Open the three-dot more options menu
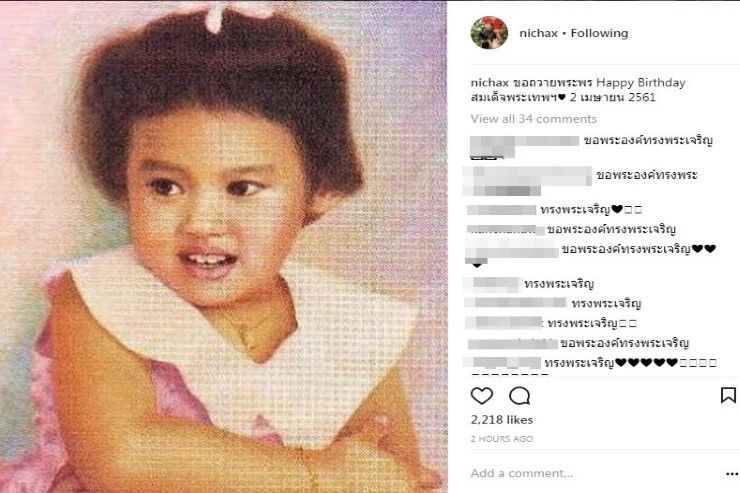This screenshot has width=740, height=493. coord(732,474)
